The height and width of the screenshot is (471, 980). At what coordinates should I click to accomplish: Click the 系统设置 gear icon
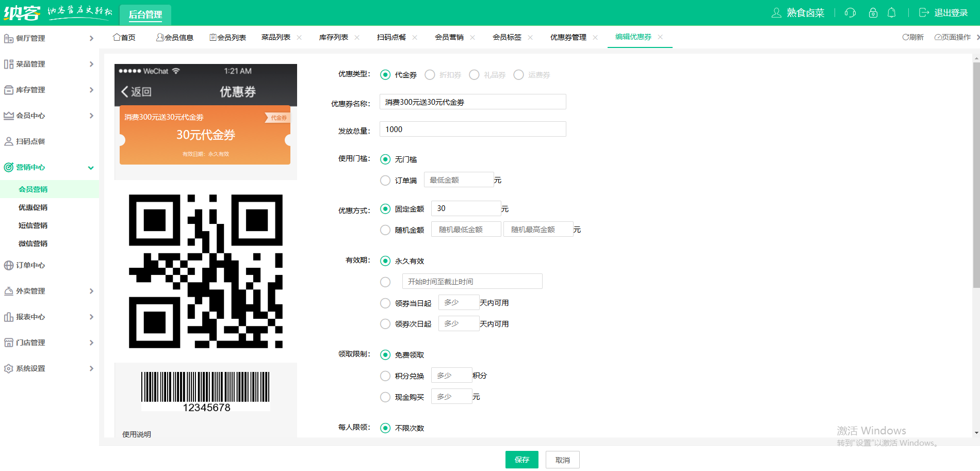pos(9,368)
